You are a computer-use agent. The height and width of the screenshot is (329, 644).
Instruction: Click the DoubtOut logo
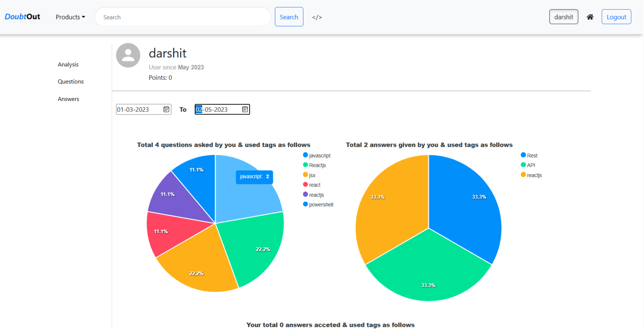coord(22,17)
